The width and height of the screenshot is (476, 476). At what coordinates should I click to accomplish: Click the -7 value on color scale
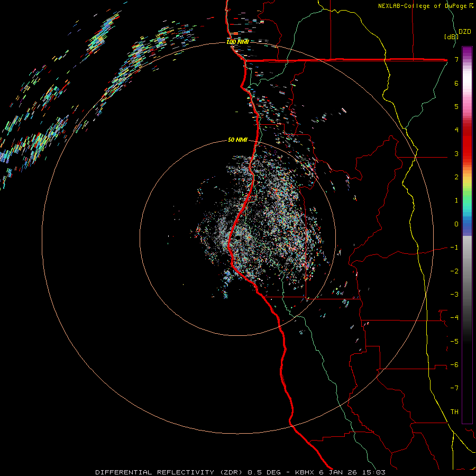tap(454, 388)
